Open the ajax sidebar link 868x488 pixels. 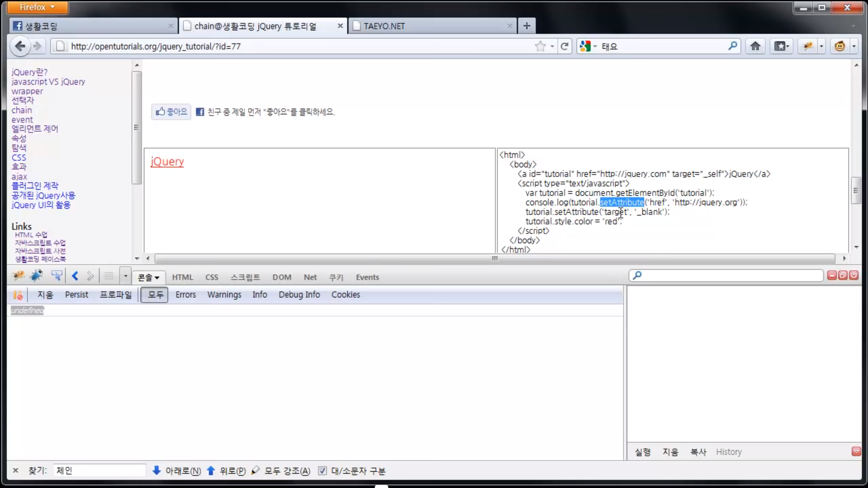pyautogui.click(x=19, y=177)
